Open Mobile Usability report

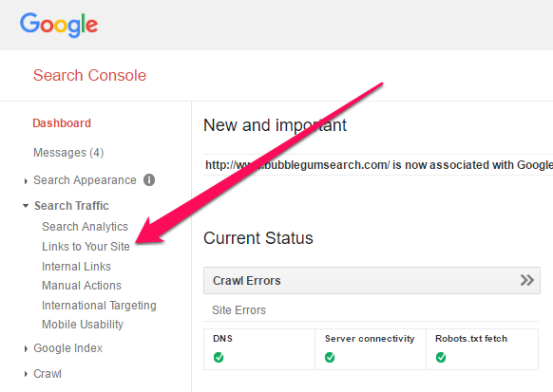83,325
